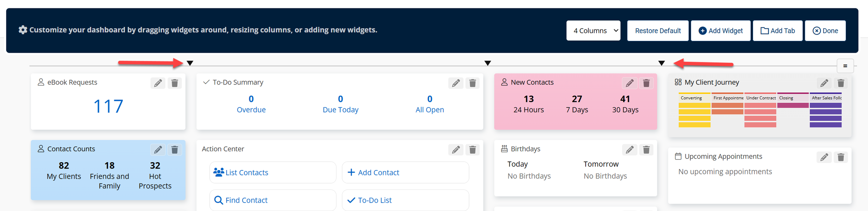Image resolution: width=868 pixels, height=211 pixels.
Task: Finish customizing with Done button
Action: tap(825, 30)
